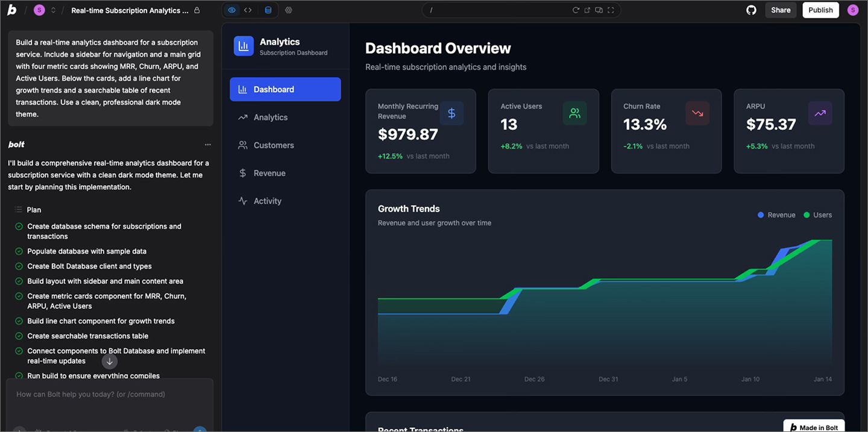The image size is (868, 432).
Task: Open preview in a new tab
Action: point(587,10)
